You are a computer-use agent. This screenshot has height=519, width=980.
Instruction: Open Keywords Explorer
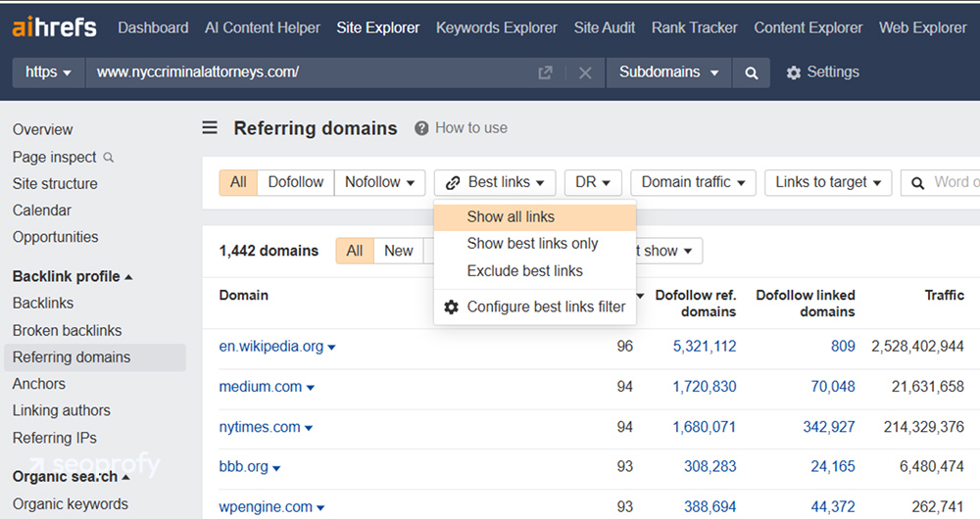tap(497, 27)
